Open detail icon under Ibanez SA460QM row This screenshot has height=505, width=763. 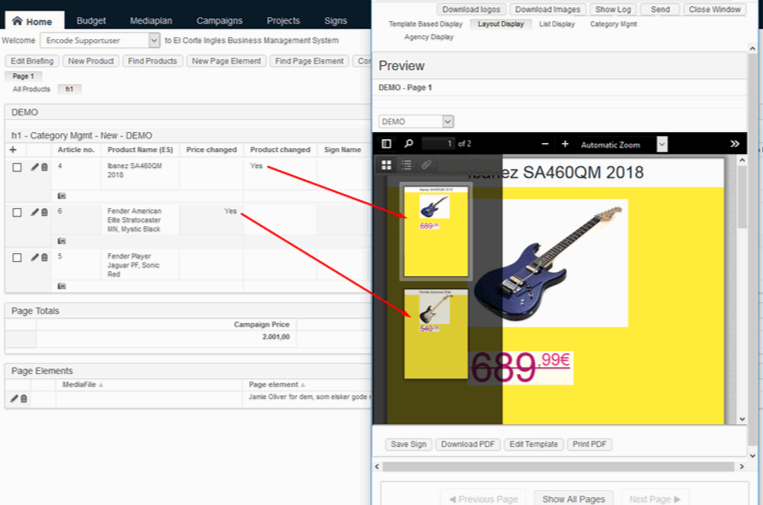[x=61, y=196]
